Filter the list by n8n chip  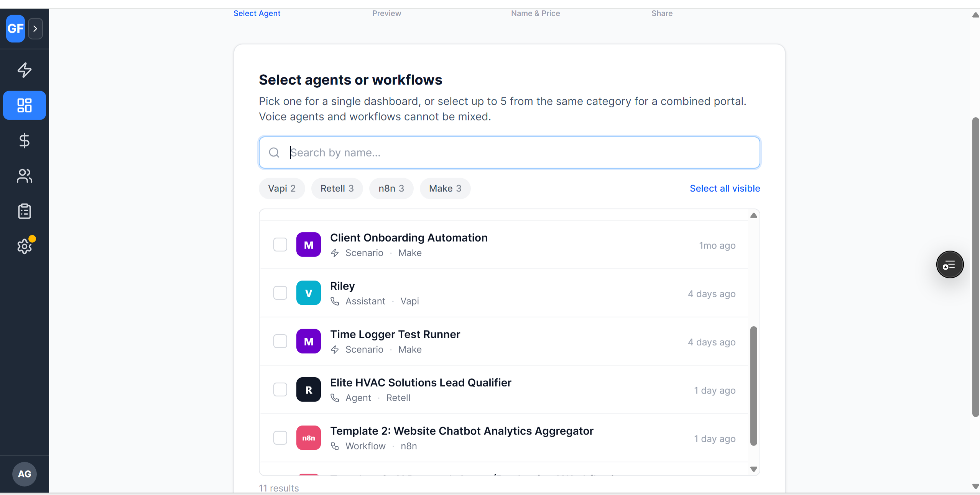click(391, 188)
